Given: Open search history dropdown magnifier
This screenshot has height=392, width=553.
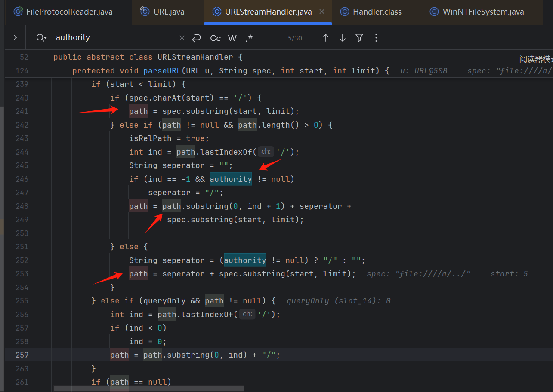Looking at the screenshot, I should [42, 38].
